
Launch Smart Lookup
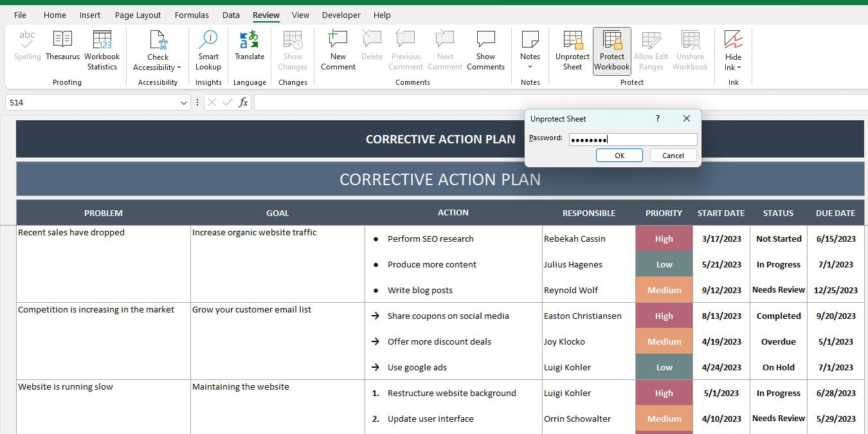click(x=208, y=50)
